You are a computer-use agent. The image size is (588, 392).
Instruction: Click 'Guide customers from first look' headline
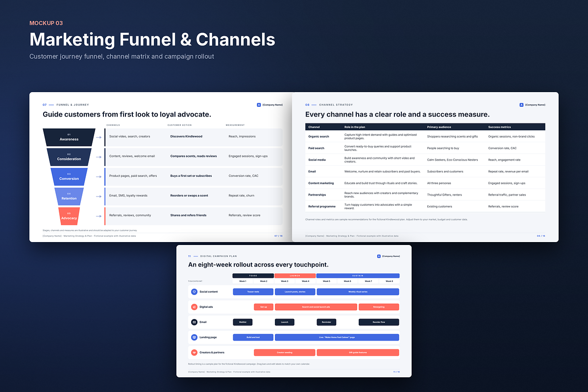127,114
